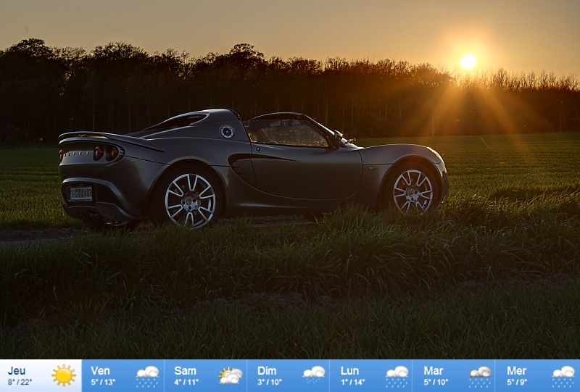The image size is (580, 392).
Task: Click the 5° / 13° temperature text
Action: point(103,382)
